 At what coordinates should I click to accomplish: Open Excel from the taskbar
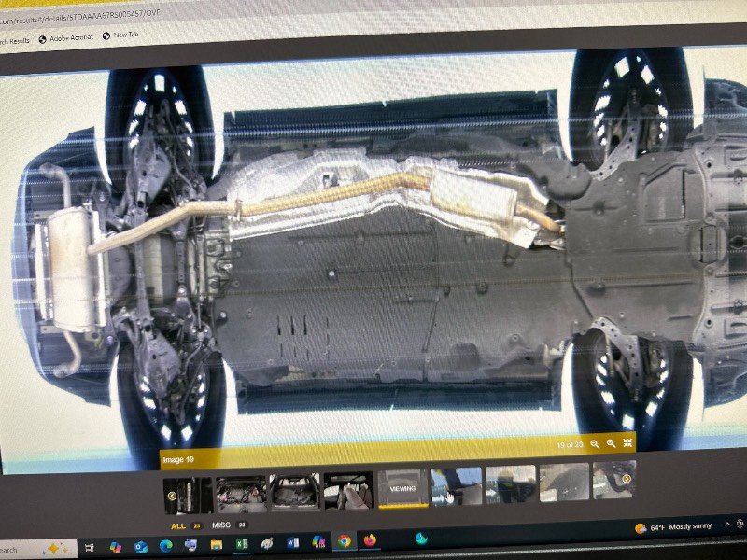pos(241,543)
